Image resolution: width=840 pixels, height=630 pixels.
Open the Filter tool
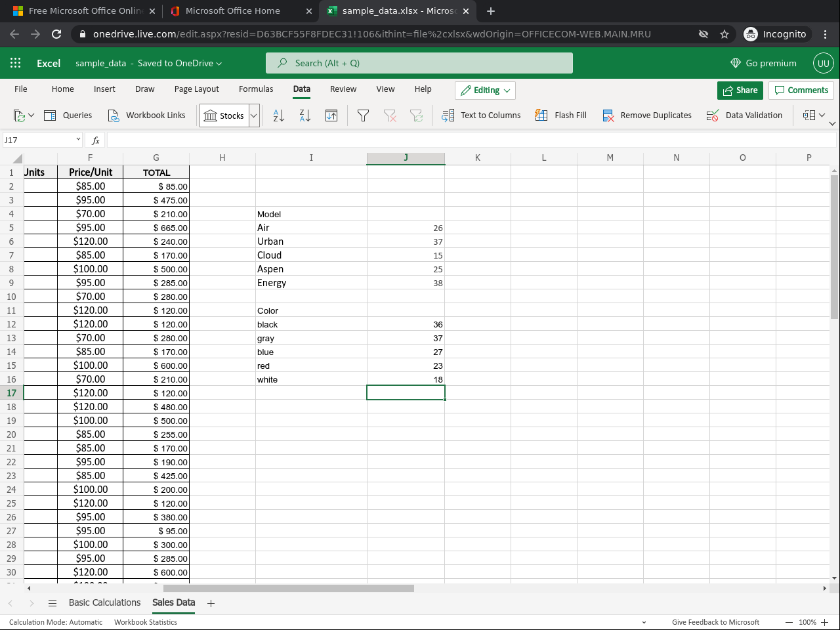click(362, 115)
